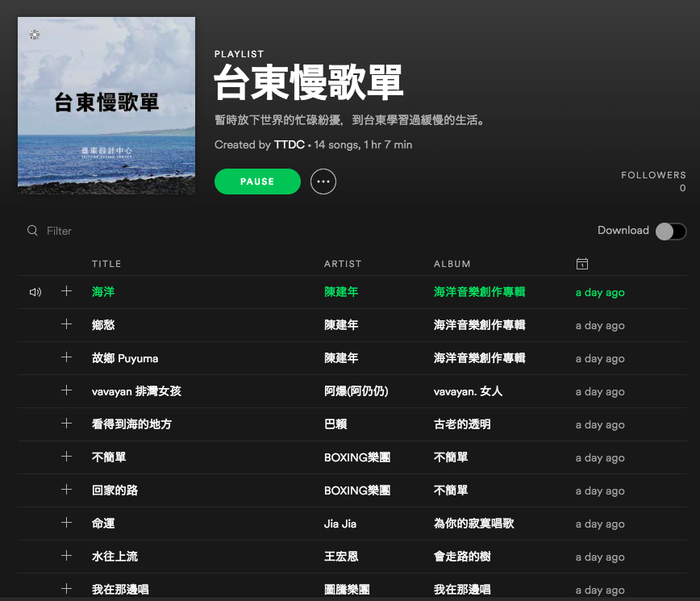Select the track title 看得到海的地方

coord(131,424)
